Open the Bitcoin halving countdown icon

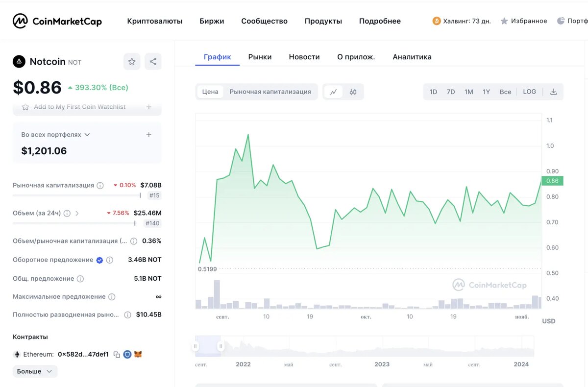[x=436, y=21]
